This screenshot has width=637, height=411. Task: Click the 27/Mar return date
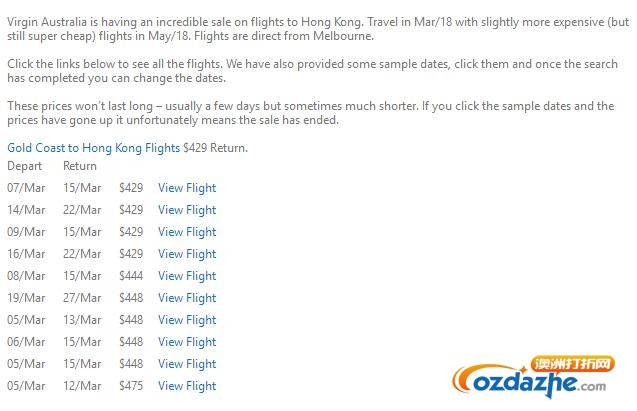coord(82,298)
